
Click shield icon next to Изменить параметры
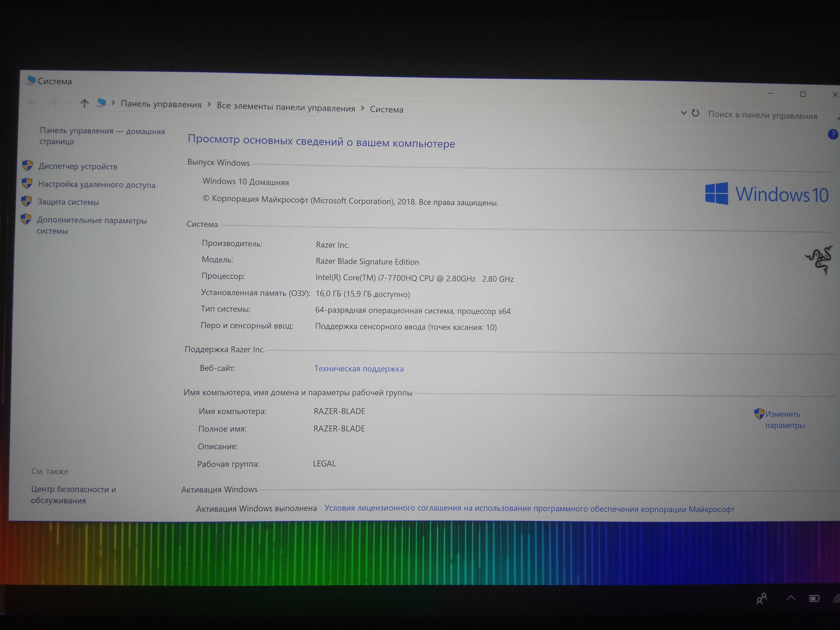coord(759,414)
